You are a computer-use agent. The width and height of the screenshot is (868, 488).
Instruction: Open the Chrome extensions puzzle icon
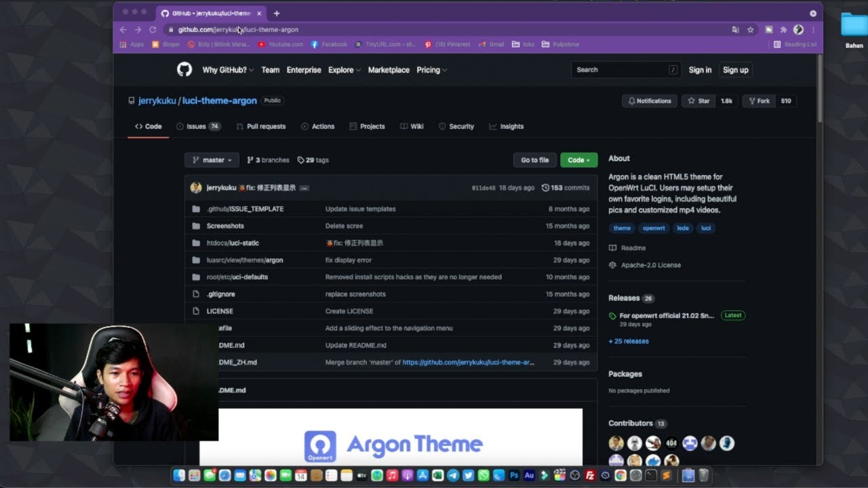783,30
